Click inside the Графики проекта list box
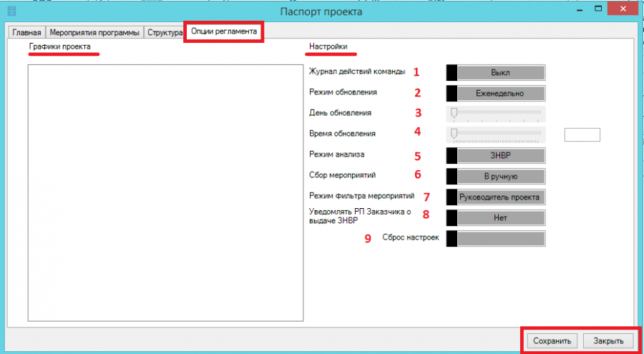644x354 pixels. click(165, 192)
